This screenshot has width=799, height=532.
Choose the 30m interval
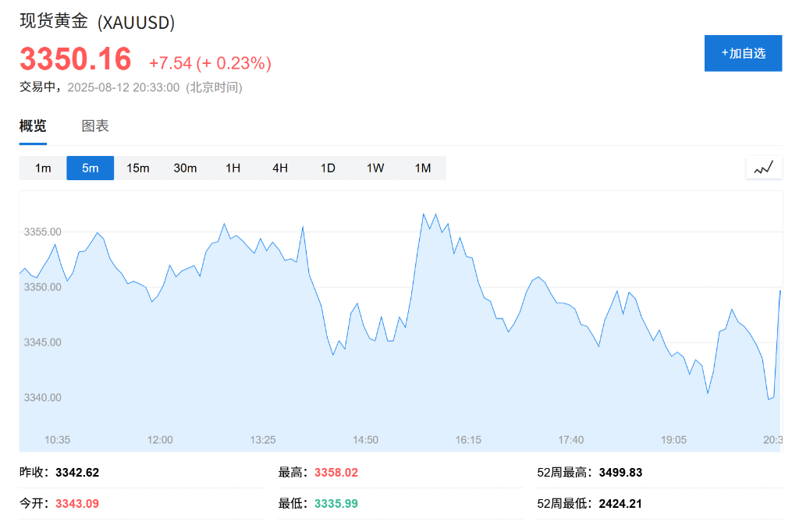point(185,168)
